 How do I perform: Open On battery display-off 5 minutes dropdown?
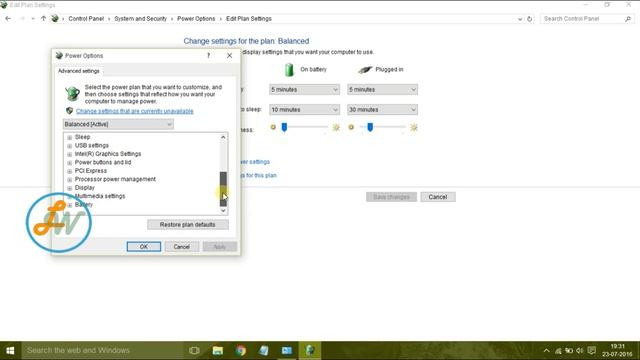[304, 89]
